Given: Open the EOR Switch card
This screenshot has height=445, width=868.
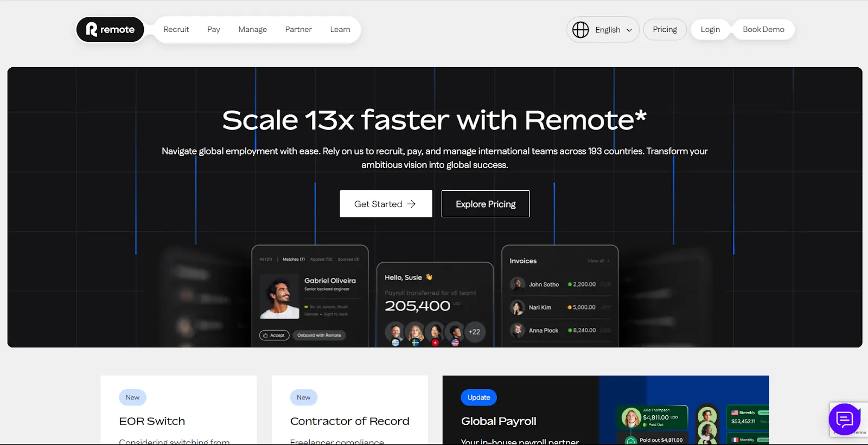Looking at the screenshot, I should 178,410.
